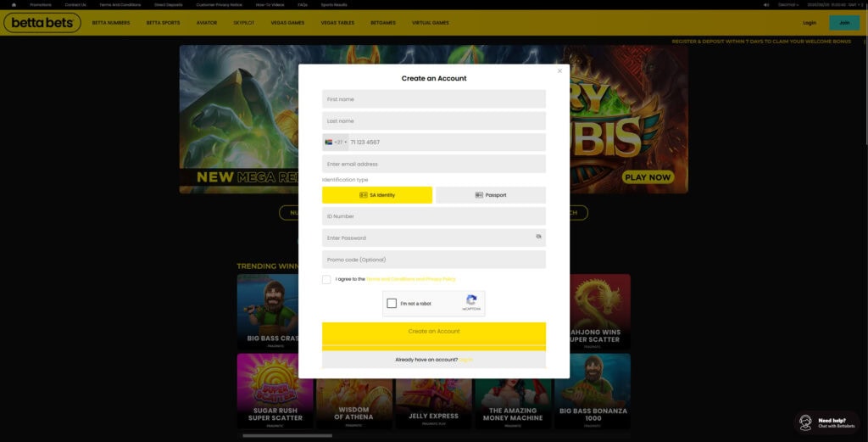Screen dimensions: 868x442
Task: Select Passport identification type
Action: coord(491,195)
